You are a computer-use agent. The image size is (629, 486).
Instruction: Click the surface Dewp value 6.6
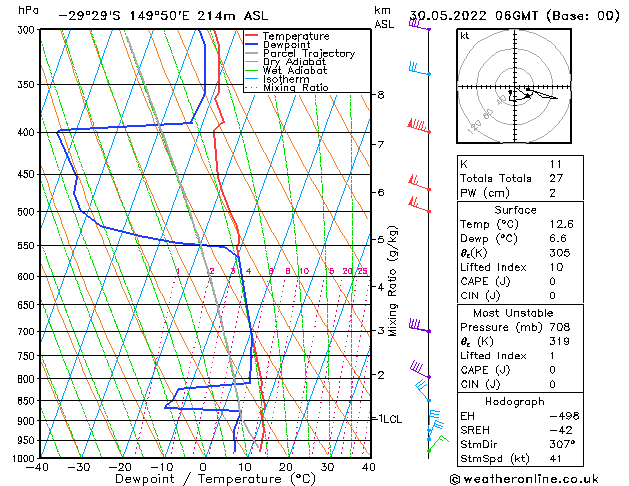[x=558, y=238]
